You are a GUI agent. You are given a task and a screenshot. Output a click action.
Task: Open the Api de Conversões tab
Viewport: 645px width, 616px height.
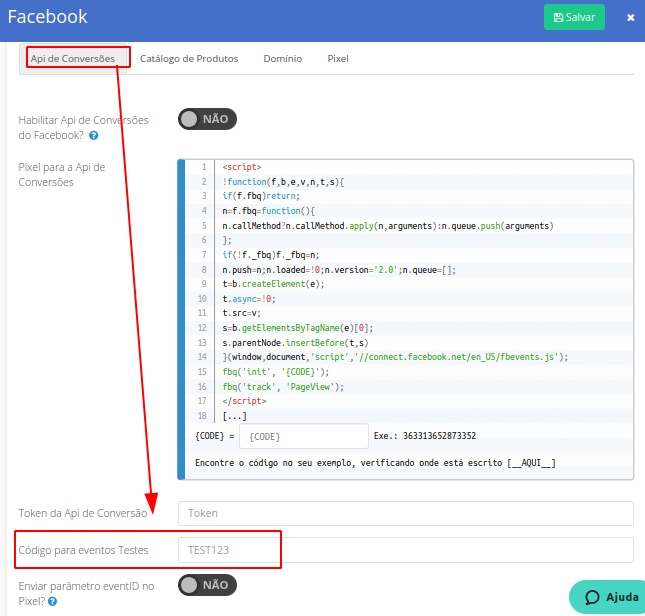73,59
